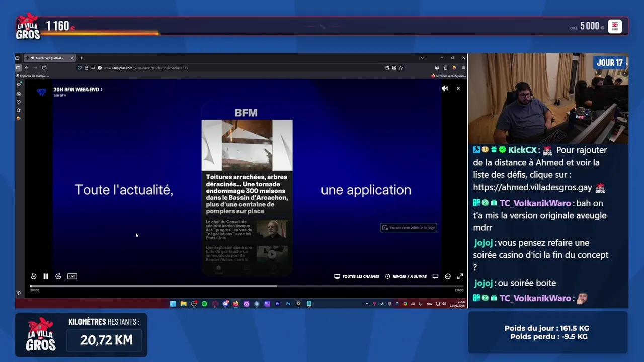Viewport: 644px width, 362px height.
Task: Toggle reader or screenshot icon beside the bookmark star
Action: (394, 68)
